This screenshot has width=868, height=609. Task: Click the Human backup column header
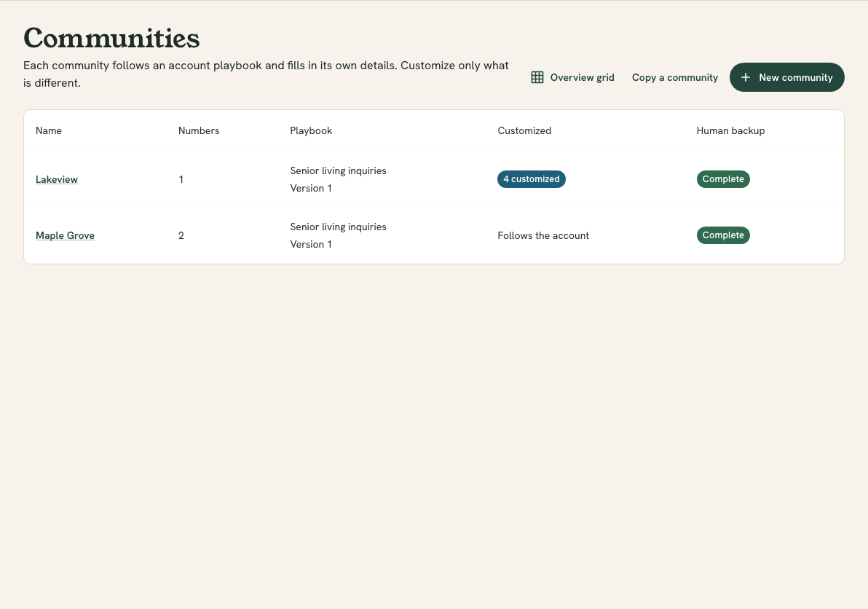click(x=730, y=130)
